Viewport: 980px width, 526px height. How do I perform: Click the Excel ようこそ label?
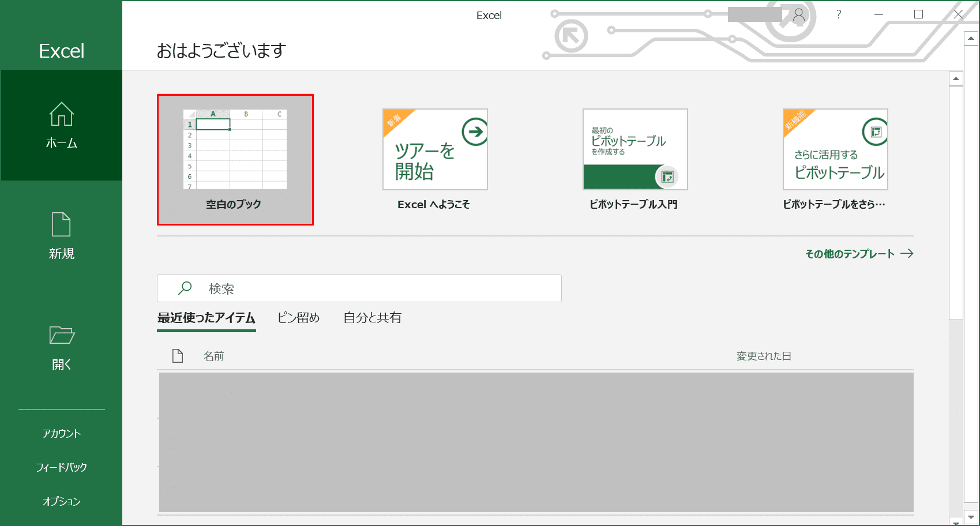[434, 204]
